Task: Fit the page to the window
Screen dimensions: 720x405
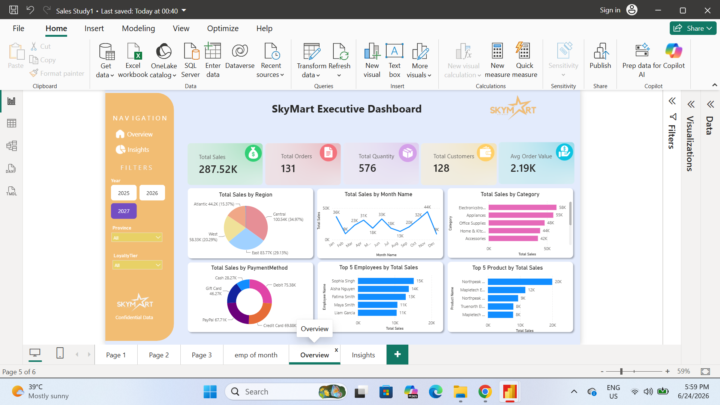Action: (705, 371)
